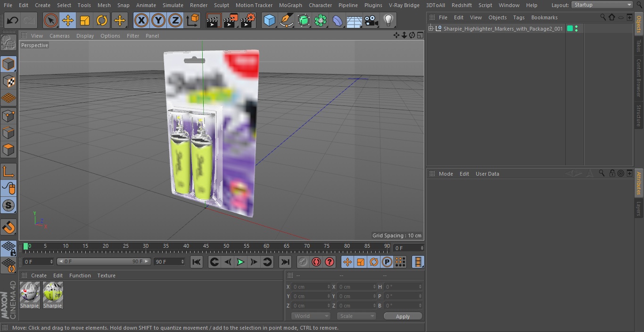Add a Cube primitive object
644x332 pixels.
pyautogui.click(x=269, y=20)
